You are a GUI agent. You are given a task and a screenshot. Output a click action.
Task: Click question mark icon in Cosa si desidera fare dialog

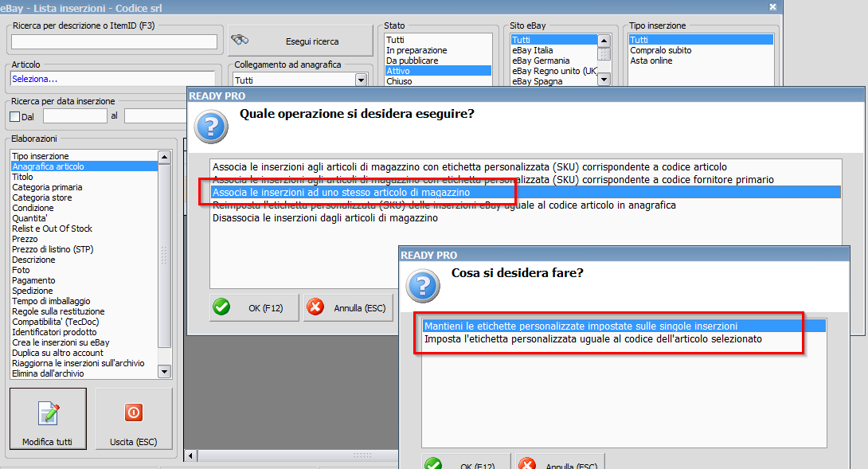[423, 286]
